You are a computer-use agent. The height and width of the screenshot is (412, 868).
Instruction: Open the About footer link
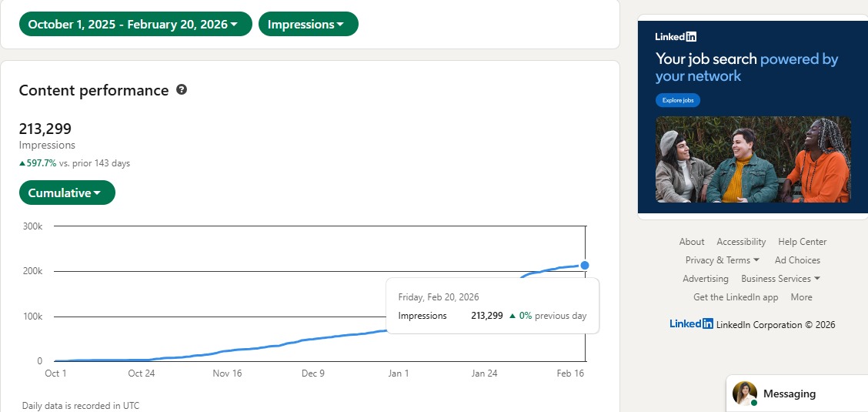click(x=692, y=242)
